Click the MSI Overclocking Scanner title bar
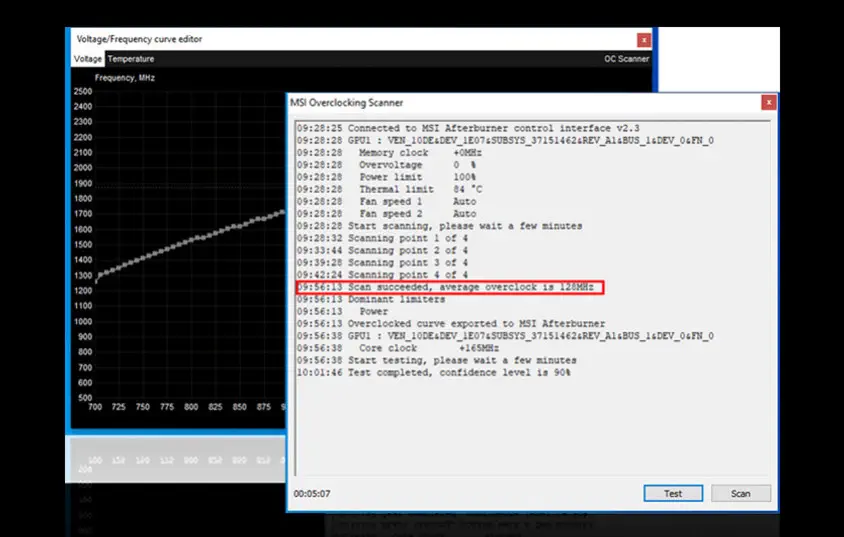Screen dimensions: 844x537 pos(500,102)
